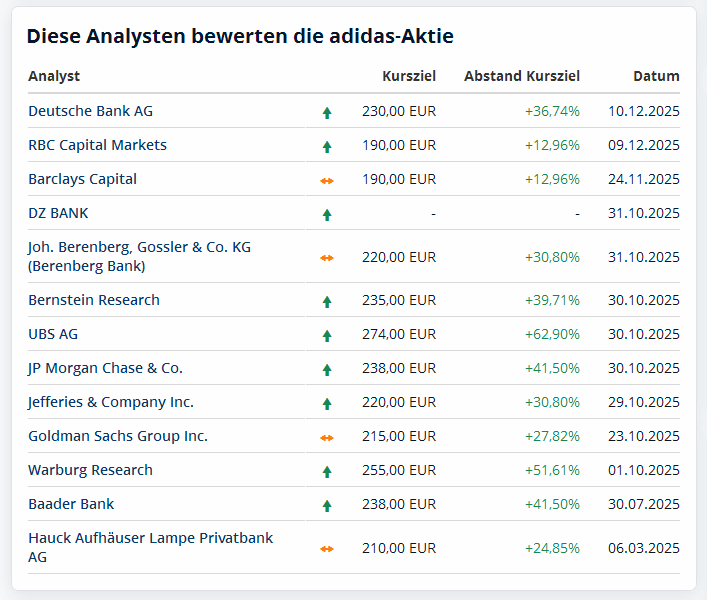707x600 pixels.
Task: Click green up arrow for Baader Bank
Action: [327, 506]
